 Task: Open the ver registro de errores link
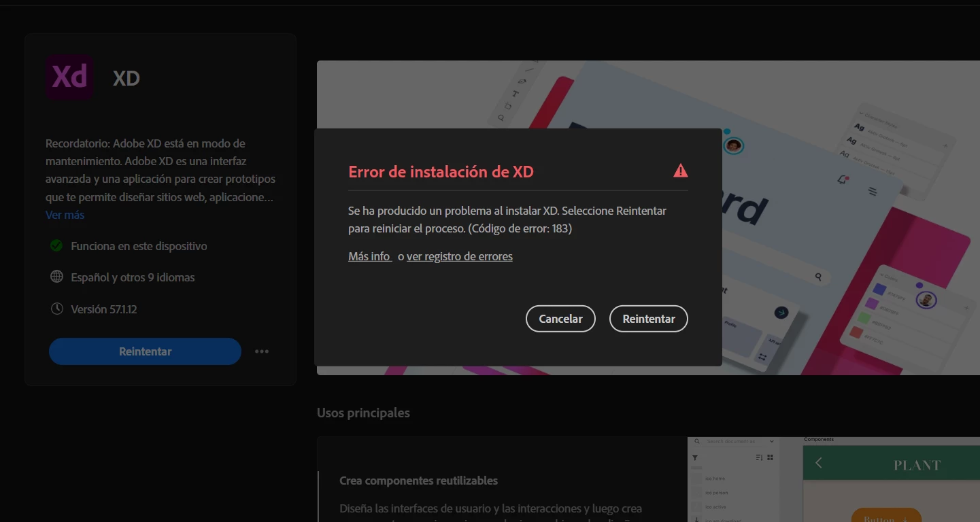460,256
